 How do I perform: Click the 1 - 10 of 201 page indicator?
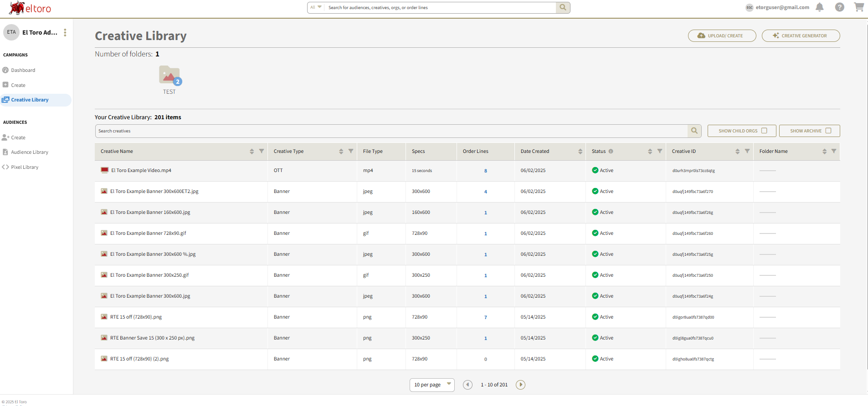494,385
